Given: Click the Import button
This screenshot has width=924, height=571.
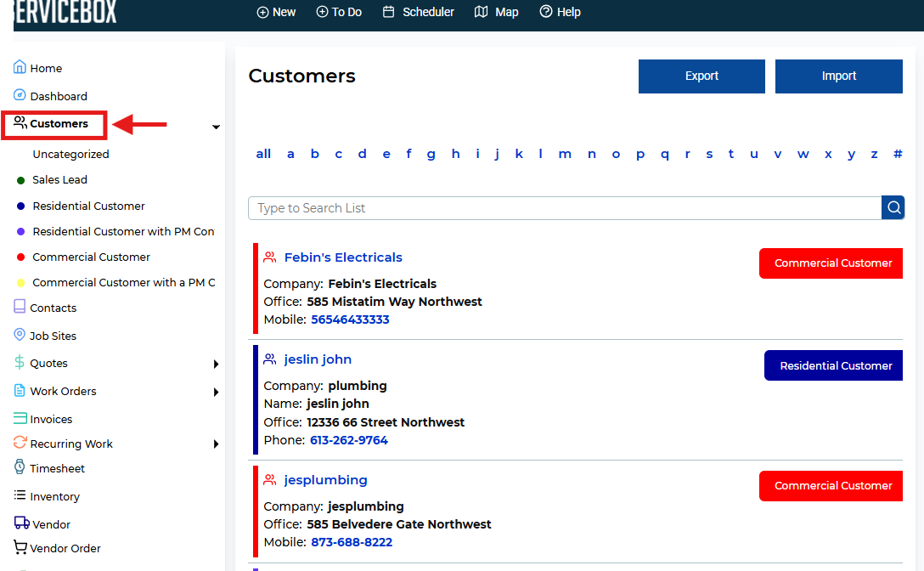Looking at the screenshot, I should [838, 76].
